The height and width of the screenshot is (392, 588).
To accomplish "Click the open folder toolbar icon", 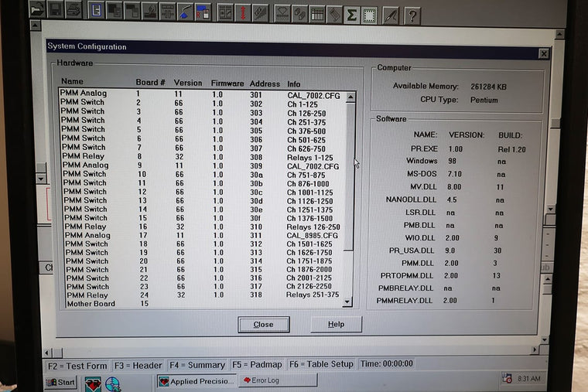I will pyautogui.click(x=38, y=9).
